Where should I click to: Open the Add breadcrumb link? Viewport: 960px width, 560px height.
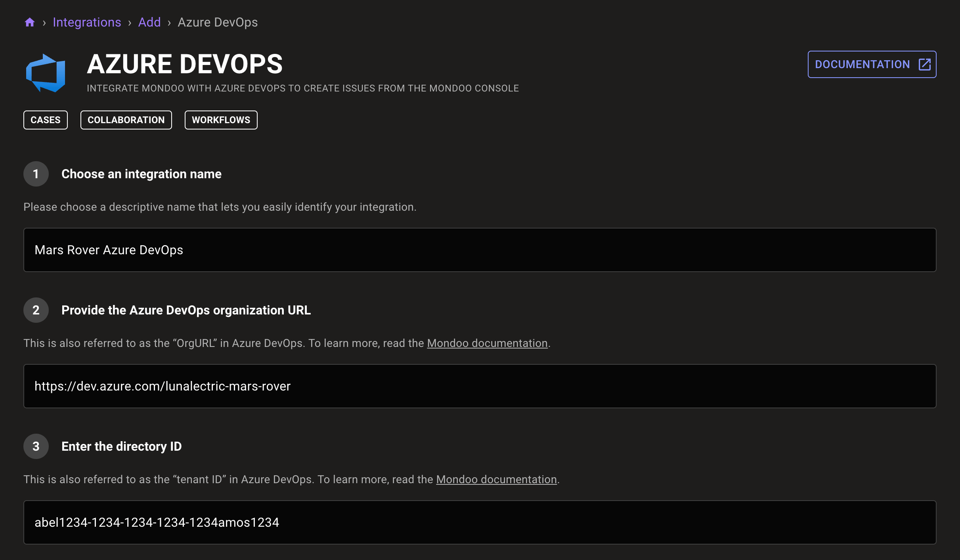149,22
